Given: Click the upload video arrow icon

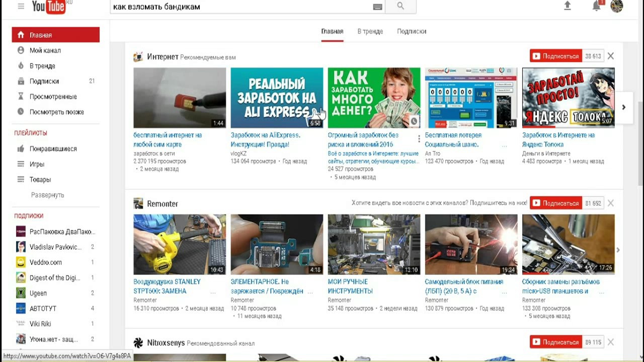Looking at the screenshot, I should (x=568, y=6).
